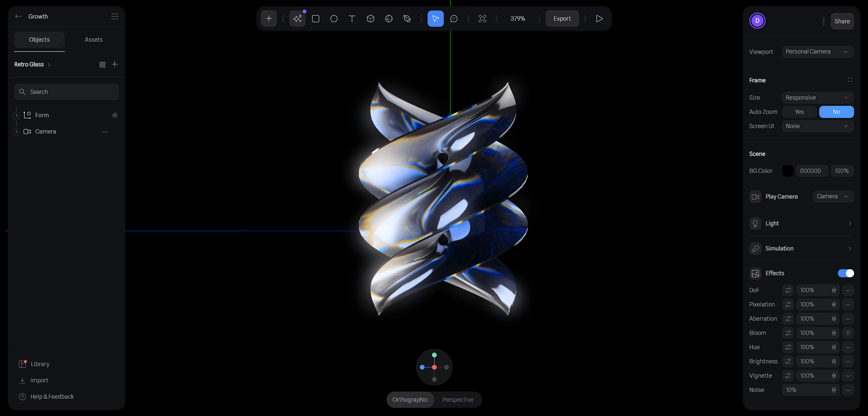Switch to Perspective view
Image resolution: width=868 pixels, height=416 pixels.
457,400
